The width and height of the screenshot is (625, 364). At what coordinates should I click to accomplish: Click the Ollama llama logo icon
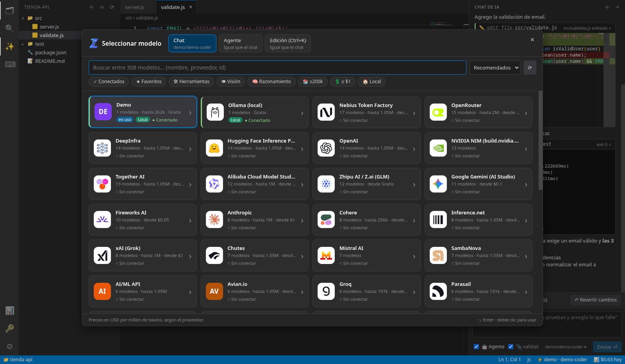pyautogui.click(x=215, y=112)
